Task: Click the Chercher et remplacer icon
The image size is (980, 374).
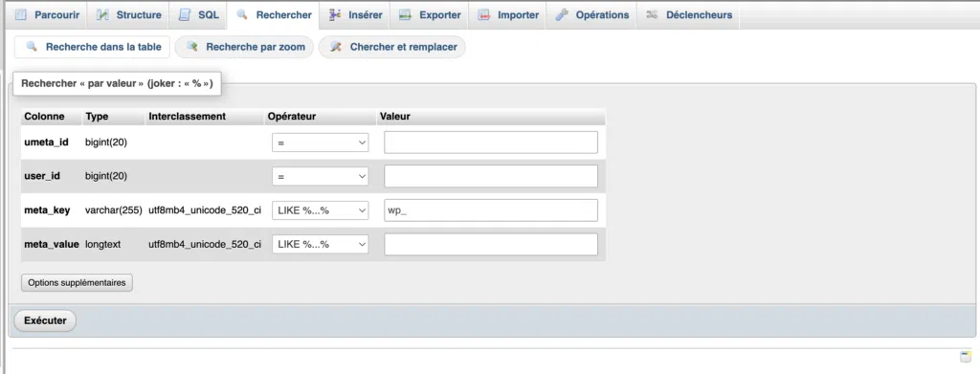Action: click(x=336, y=47)
